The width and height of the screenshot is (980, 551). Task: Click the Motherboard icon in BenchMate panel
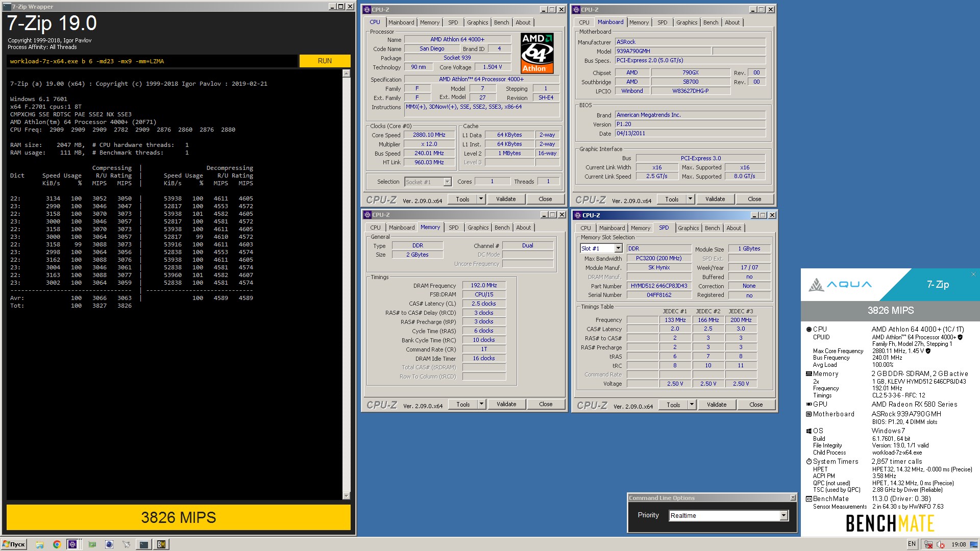click(x=808, y=414)
